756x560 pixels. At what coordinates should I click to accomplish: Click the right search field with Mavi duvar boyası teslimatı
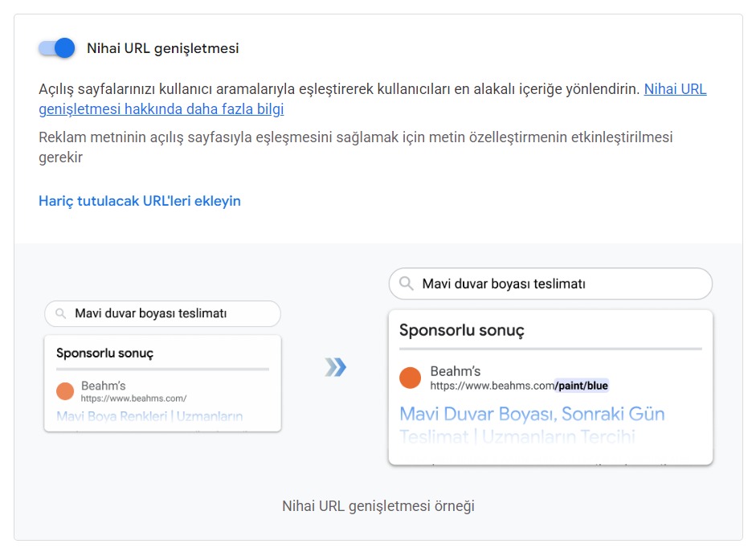(550, 284)
